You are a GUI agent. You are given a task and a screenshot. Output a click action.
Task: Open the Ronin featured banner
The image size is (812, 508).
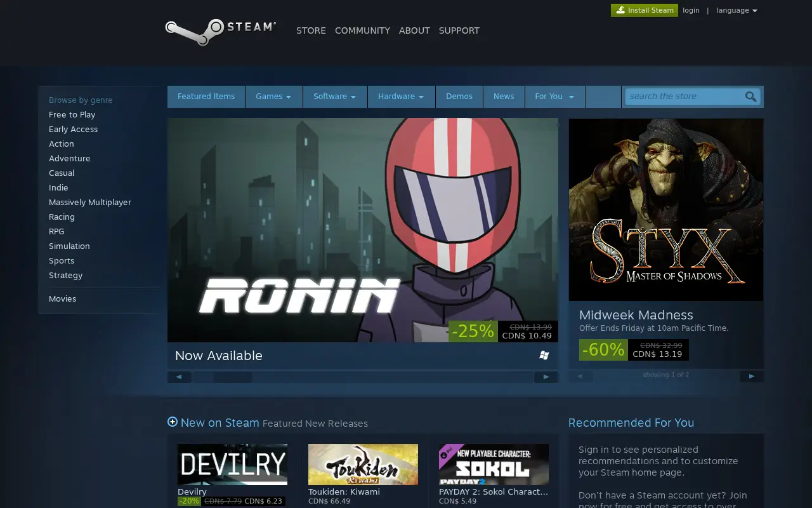[x=363, y=230]
